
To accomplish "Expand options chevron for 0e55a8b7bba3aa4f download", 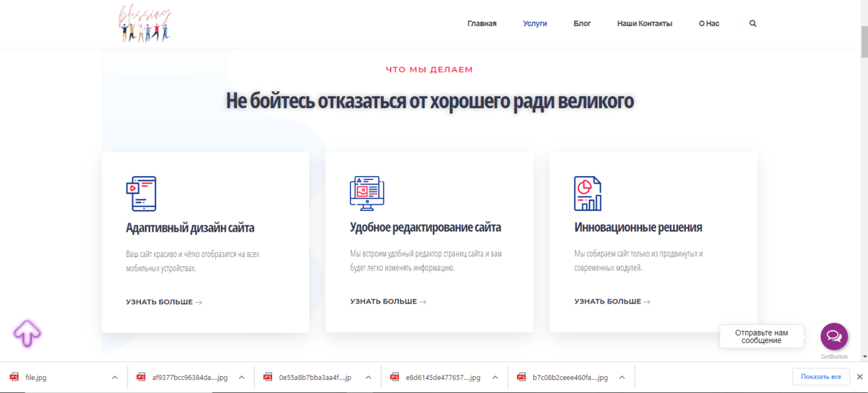I will point(368,377).
